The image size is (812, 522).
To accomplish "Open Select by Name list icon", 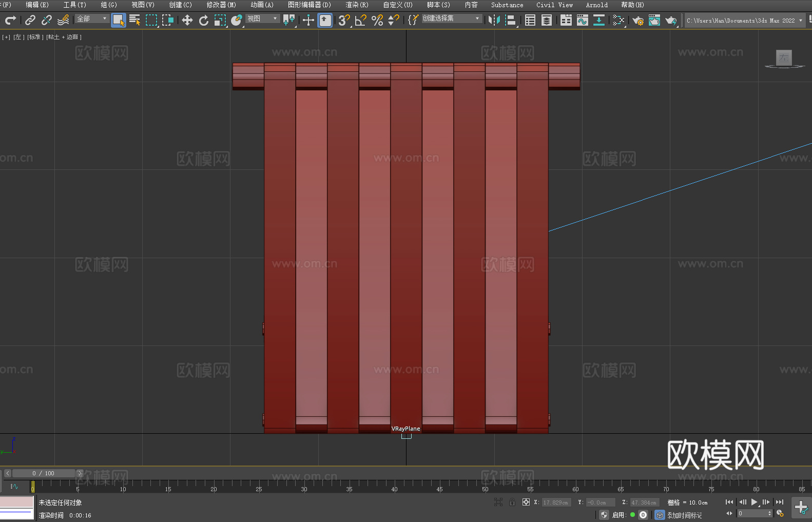I will 135,20.
